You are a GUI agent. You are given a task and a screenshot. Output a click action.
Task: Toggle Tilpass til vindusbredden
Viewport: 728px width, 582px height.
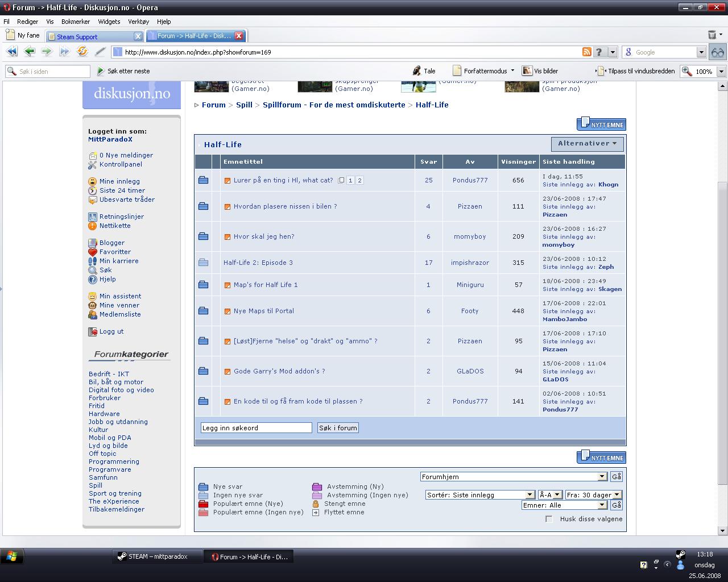[635, 71]
